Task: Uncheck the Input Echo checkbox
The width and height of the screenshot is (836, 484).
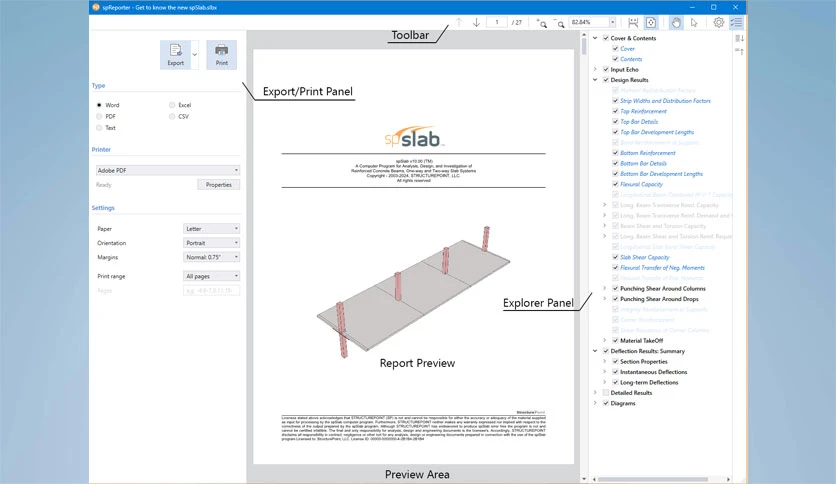Action: pyautogui.click(x=606, y=69)
